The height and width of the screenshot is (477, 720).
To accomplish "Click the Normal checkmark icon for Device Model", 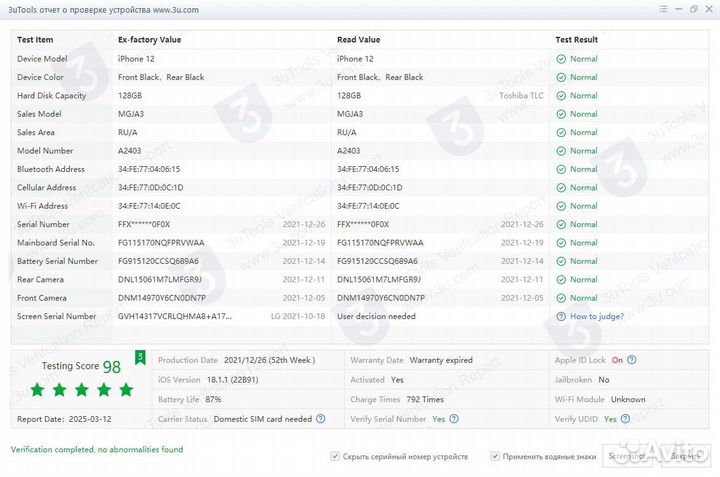I will [561, 59].
